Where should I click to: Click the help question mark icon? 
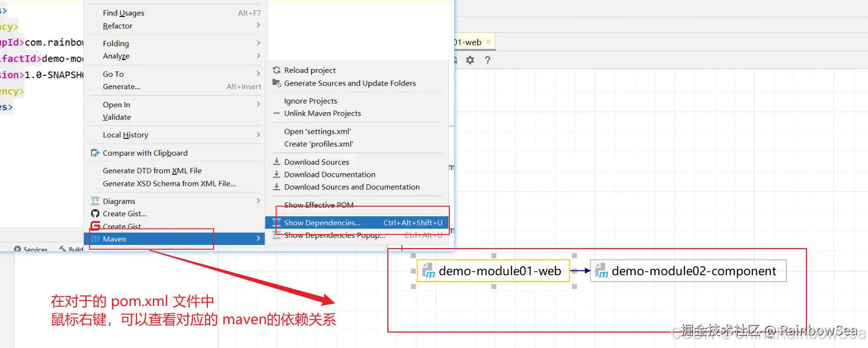[488, 60]
